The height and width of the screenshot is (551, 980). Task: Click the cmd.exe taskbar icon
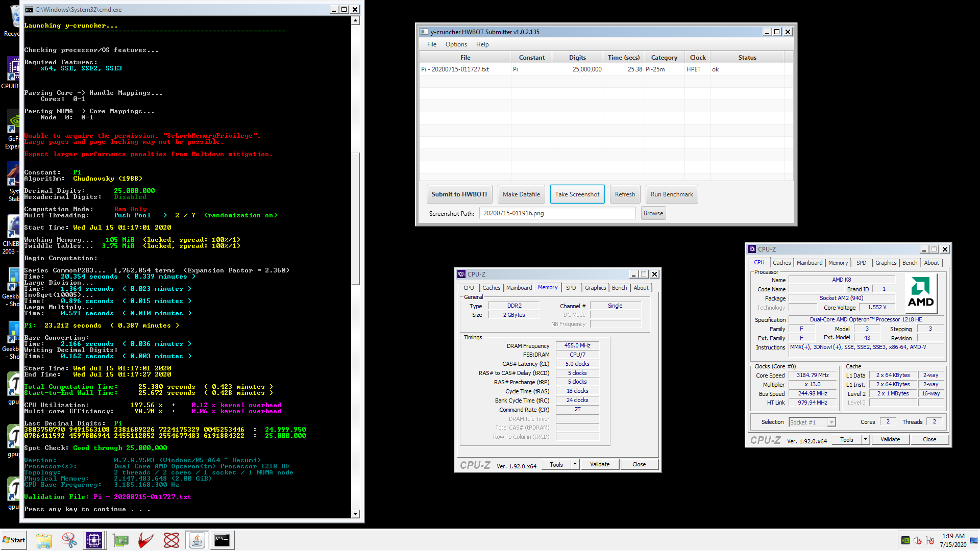pos(222,540)
